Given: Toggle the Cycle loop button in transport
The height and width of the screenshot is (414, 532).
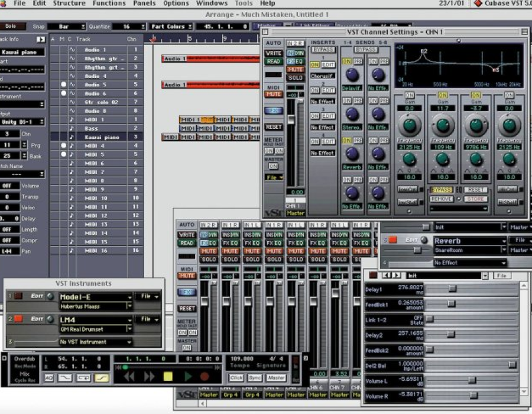Looking at the screenshot, I should click(x=83, y=378).
